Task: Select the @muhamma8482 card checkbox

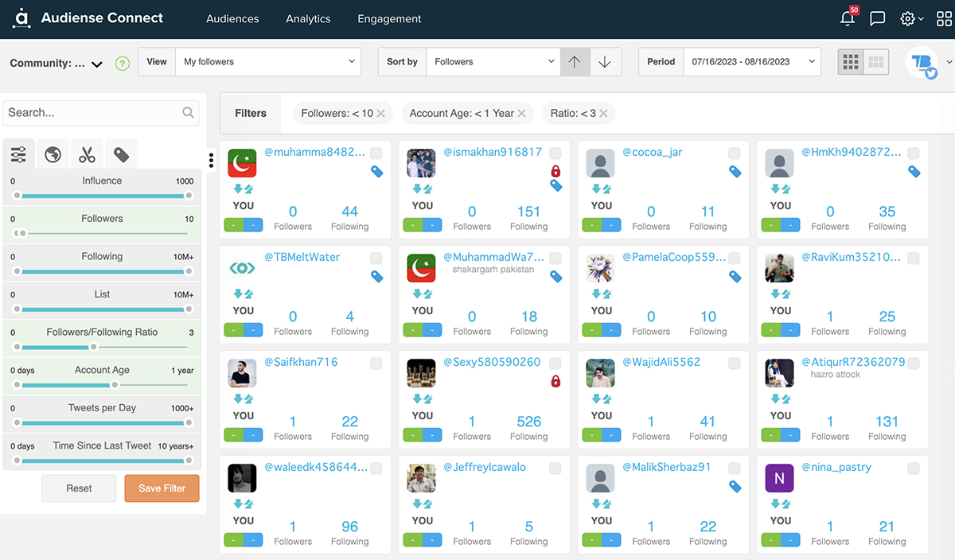Action: [376, 153]
